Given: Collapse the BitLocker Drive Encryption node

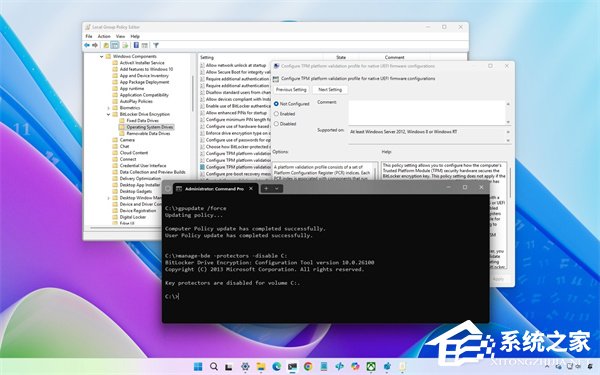Looking at the screenshot, I should point(108,114).
